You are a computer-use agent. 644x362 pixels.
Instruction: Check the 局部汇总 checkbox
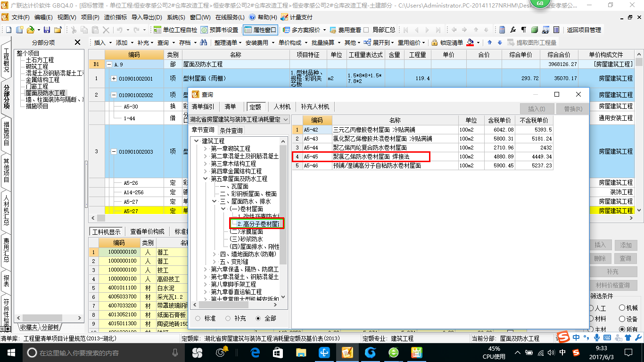[x=366, y=30]
